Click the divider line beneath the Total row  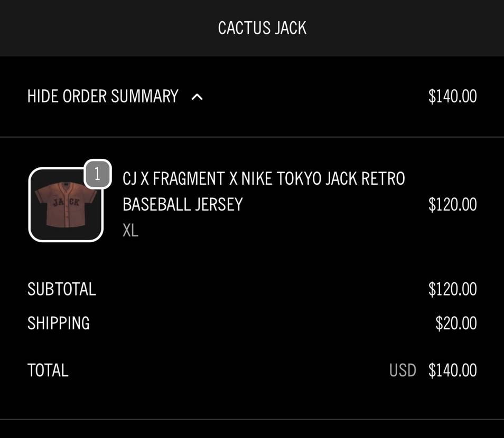pyautogui.click(x=252, y=420)
